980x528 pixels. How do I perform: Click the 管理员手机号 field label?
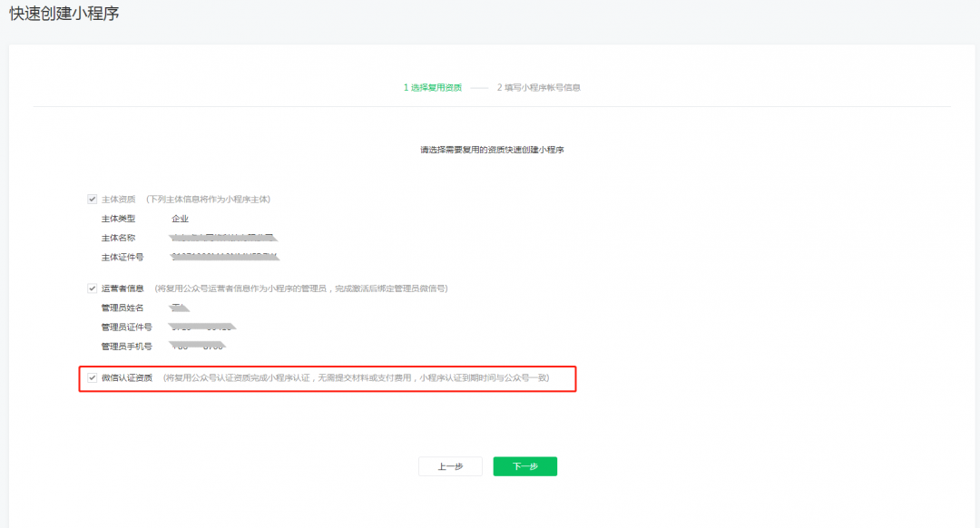[126, 347]
